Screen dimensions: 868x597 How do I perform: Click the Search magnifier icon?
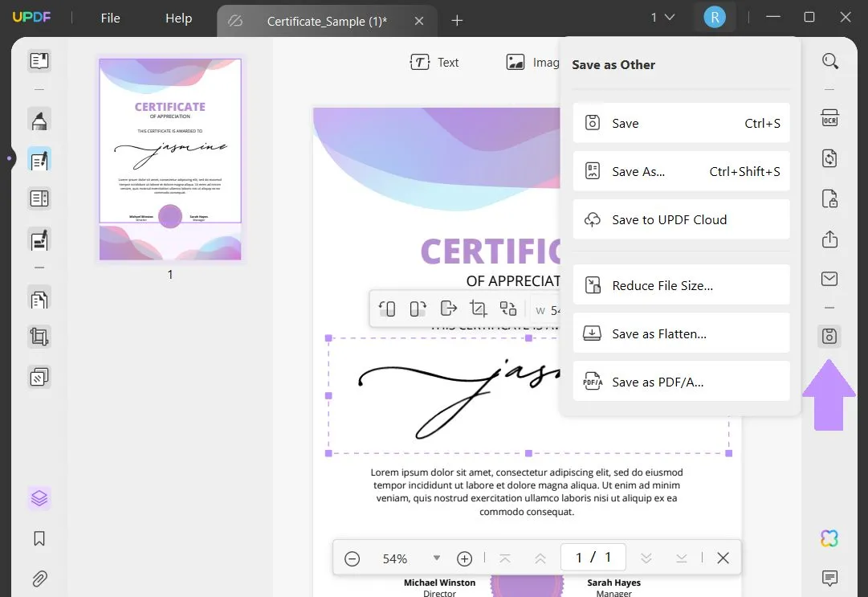click(x=829, y=61)
